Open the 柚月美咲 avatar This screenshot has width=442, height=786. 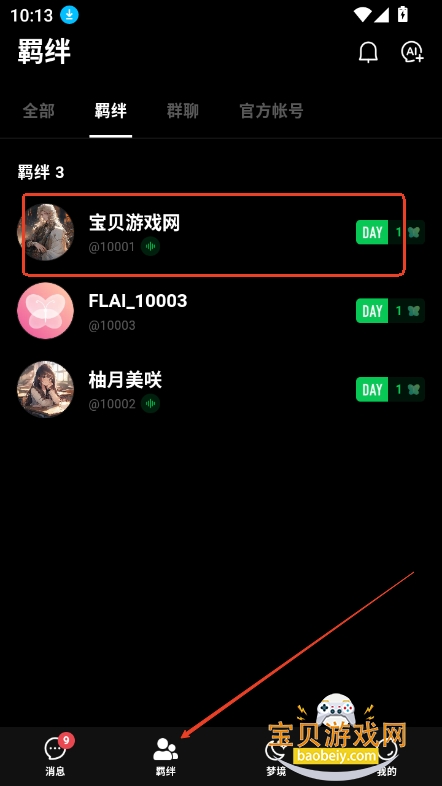(46, 389)
